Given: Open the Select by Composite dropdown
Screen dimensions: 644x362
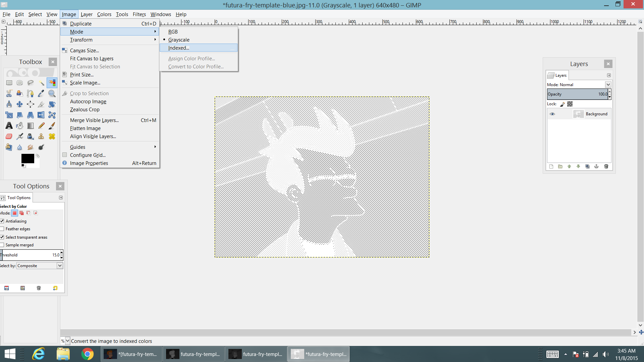Looking at the screenshot, I should click(x=40, y=266).
